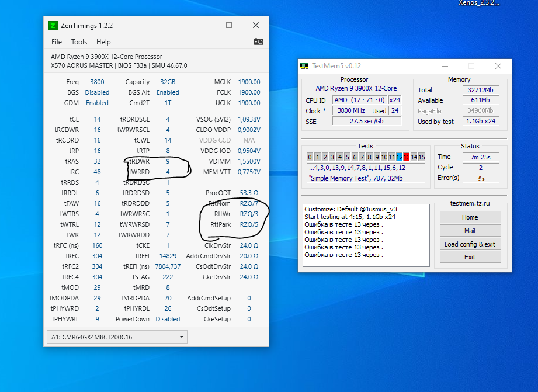This screenshot has width=538, height=392.
Task: Click the tCL value 14
Action: click(x=97, y=119)
